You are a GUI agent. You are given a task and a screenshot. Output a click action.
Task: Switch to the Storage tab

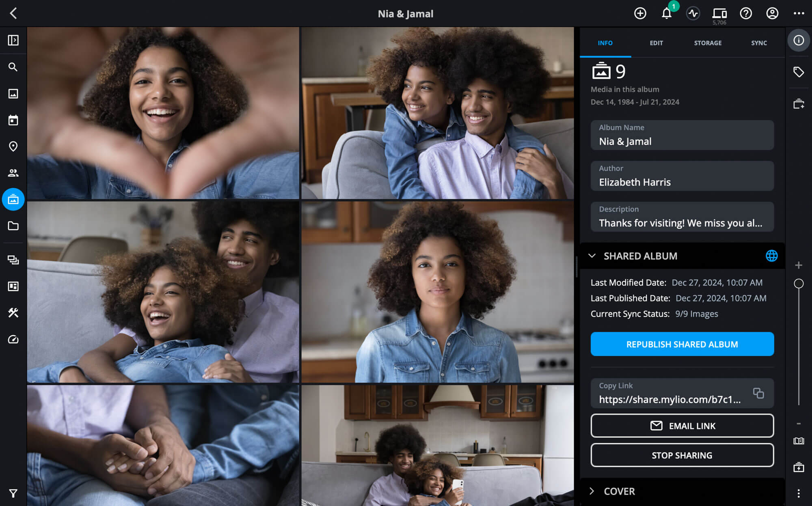(x=707, y=43)
